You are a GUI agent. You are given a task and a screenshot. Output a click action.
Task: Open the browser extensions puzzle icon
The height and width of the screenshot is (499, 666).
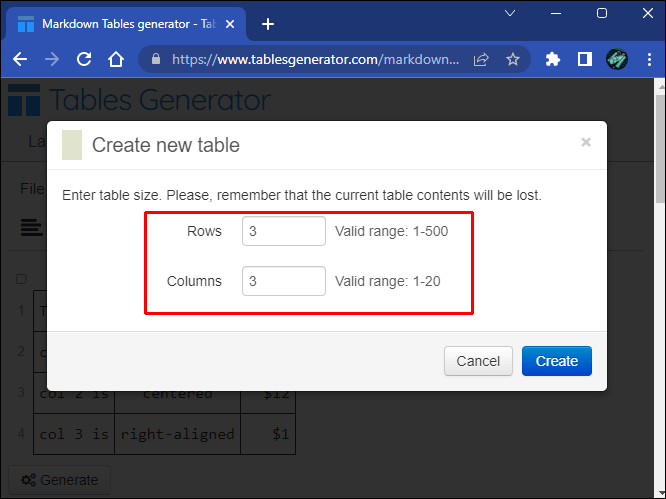pyautogui.click(x=553, y=59)
